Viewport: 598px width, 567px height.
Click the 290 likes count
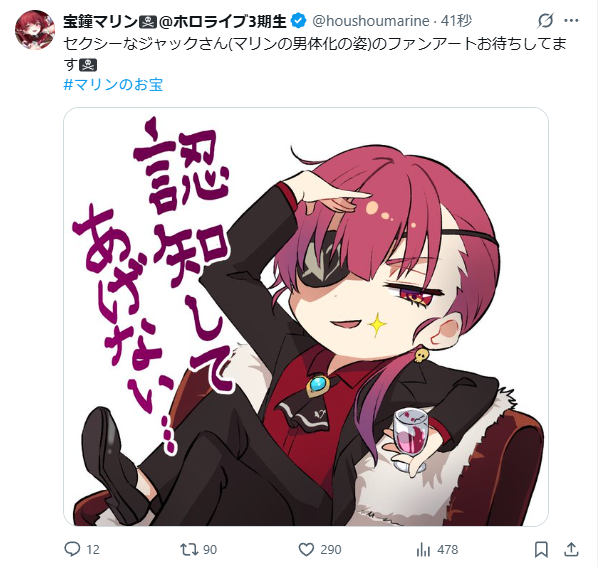click(x=331, y=549)
